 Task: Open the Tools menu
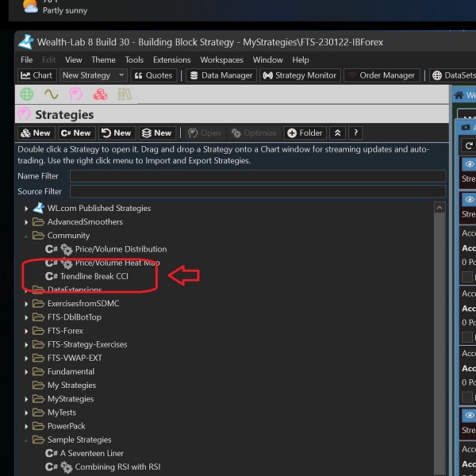tap(134, 59)
